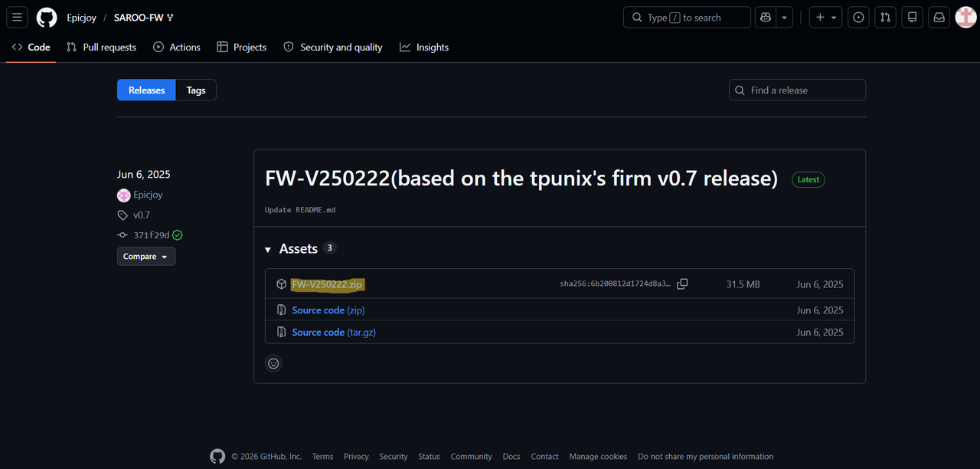Open the user profile avatar menu
The image size is (980, 469).
pos(965,17)
